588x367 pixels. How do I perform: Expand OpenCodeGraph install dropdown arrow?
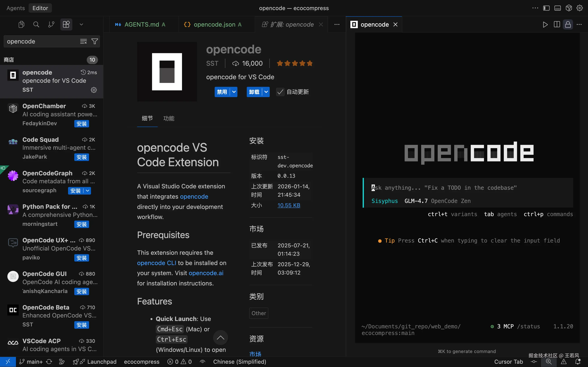coord(87,191)
